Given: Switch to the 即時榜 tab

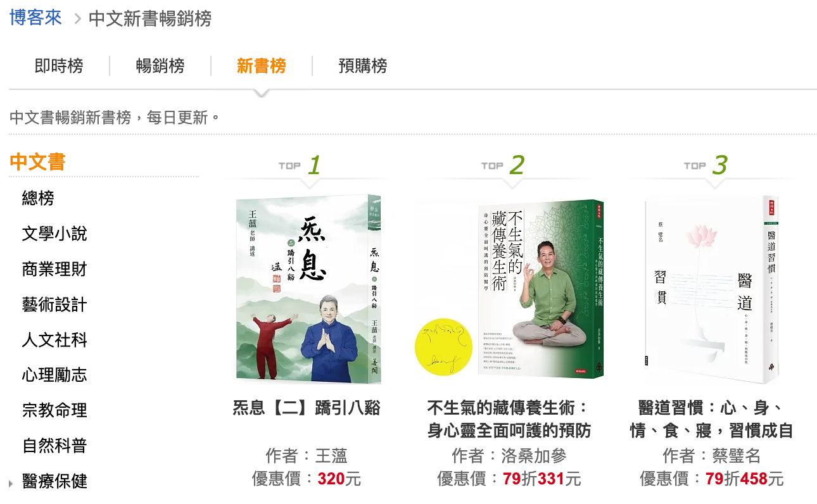Looking at the screenshot, I should [59, 66].
